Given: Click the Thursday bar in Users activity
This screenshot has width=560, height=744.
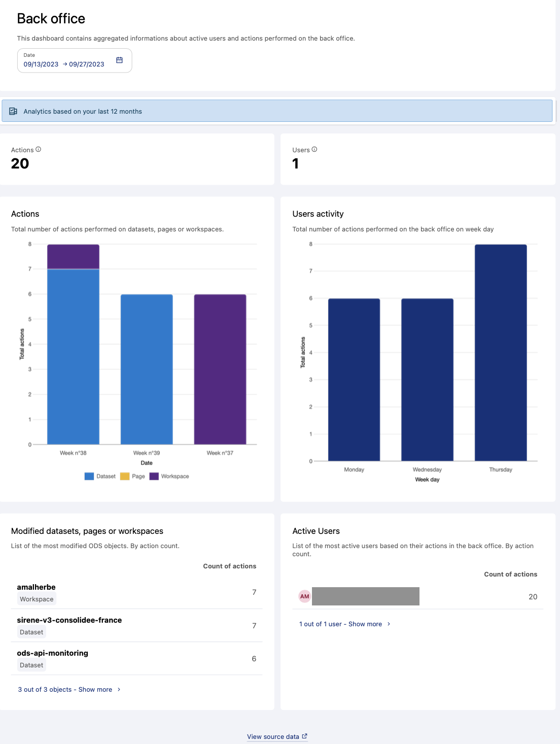Looking at the screenshot, I should tap(501, 353).
